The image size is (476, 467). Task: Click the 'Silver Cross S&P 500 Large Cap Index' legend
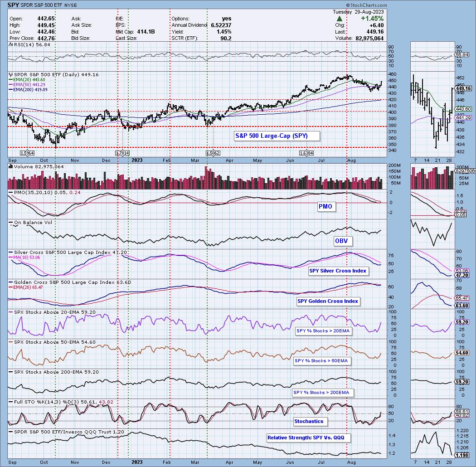pos(68,253)
